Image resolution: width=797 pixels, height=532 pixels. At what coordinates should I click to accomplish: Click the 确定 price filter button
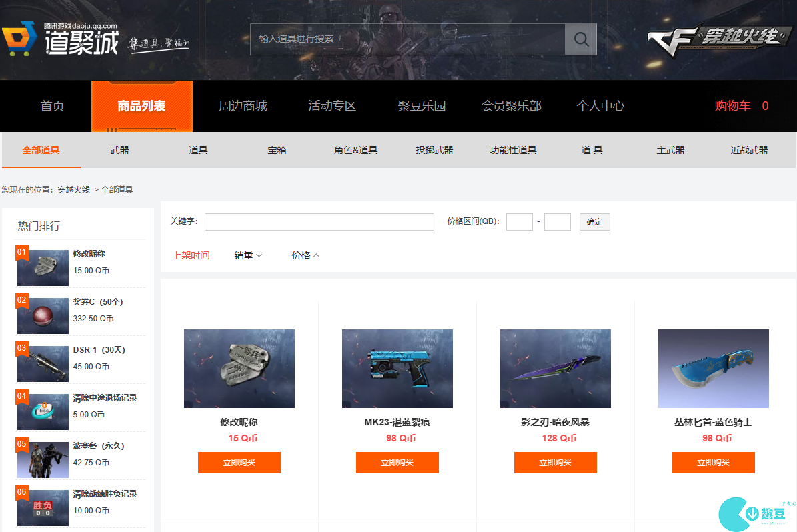(x=595, y=221)
